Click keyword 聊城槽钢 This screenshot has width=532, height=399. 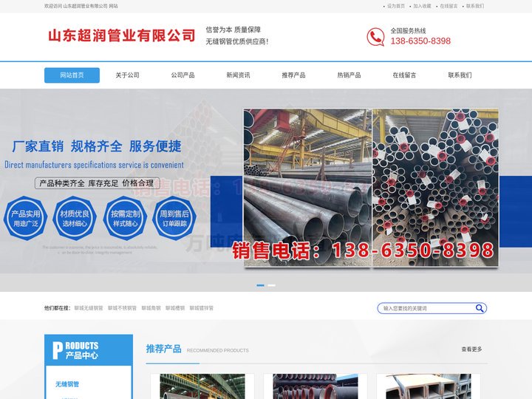[x=175, y=308]
